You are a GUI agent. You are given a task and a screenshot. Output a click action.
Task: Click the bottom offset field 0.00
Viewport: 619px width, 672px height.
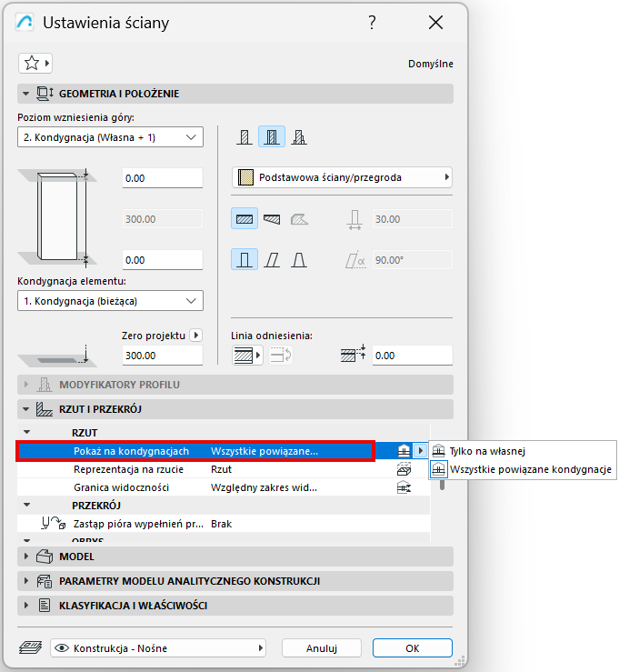click(x=163, y=260)
